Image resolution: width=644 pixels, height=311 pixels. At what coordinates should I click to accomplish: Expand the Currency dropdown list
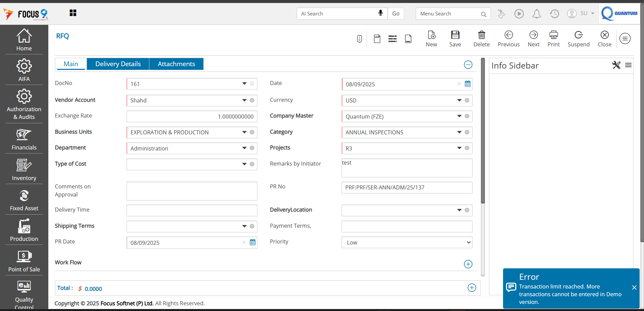[x=459, y=100]
